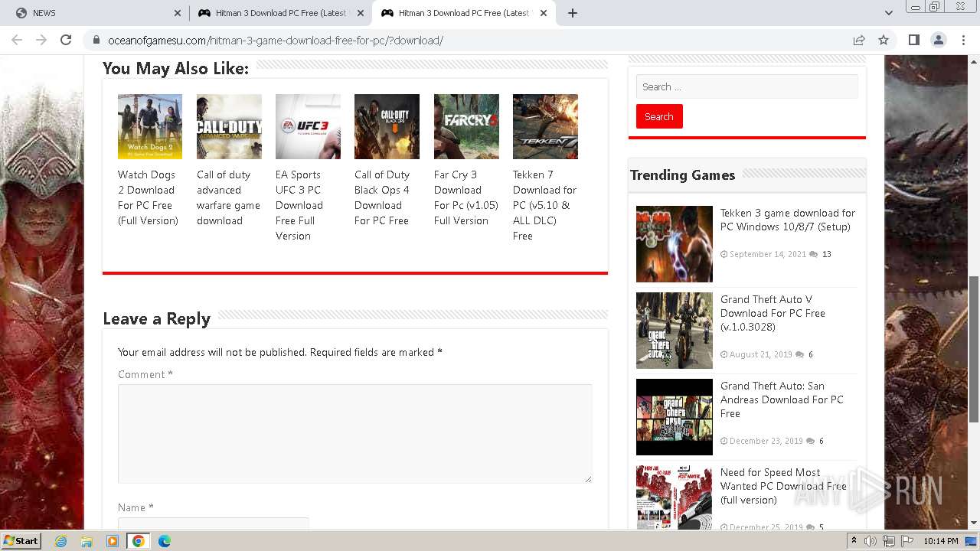The height and width of the screenshot is (551, 980).
Task: Launch Internet Explorer from taskbar
Action: coord(60,541)
